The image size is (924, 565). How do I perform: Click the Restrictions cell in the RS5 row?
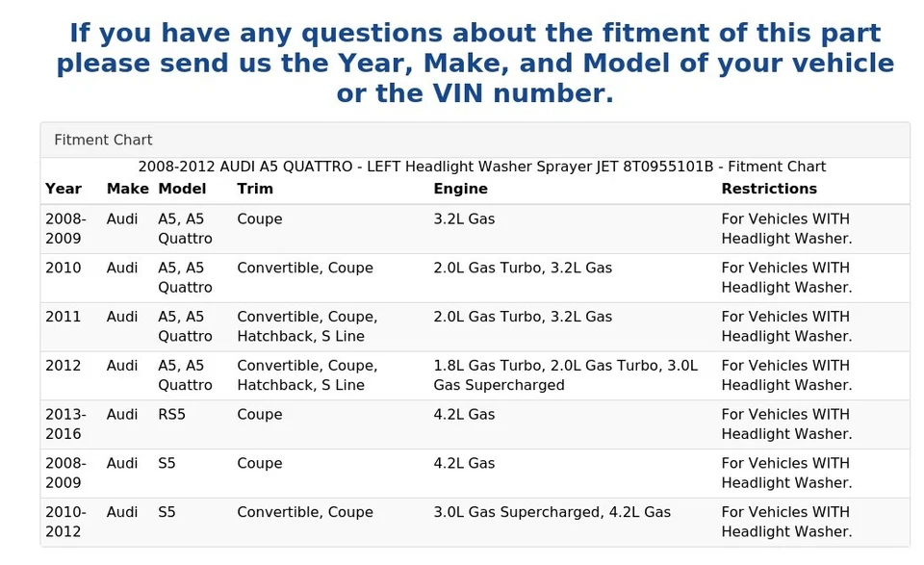pyautogui.click(x=785, y=424)
